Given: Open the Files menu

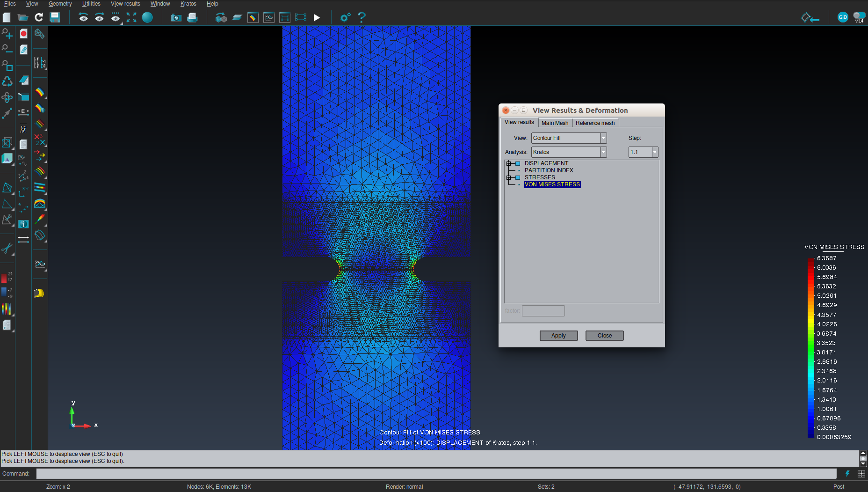Looking at the screenshot, I should (x=10, y=4).
